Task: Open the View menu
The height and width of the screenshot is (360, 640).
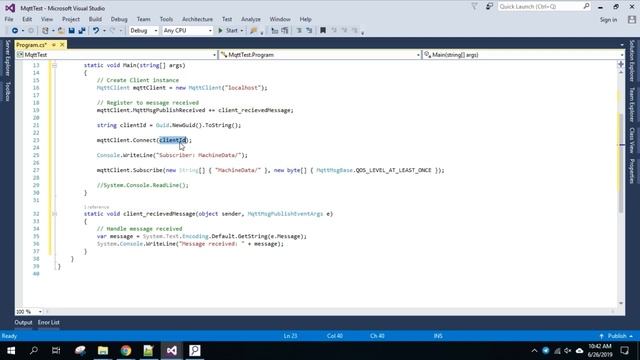Action: coord(47,19)
